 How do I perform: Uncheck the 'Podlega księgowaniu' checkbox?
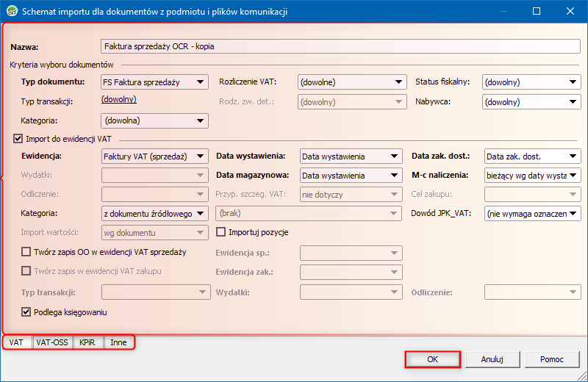point(26,312)
